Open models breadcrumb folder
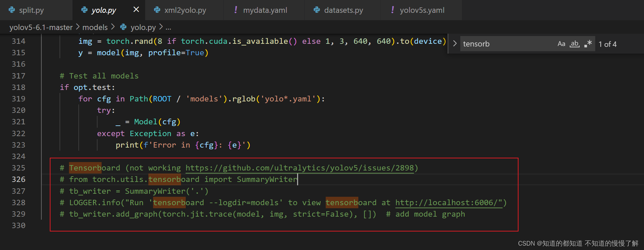The image size is (644, 250). (95, 27)
